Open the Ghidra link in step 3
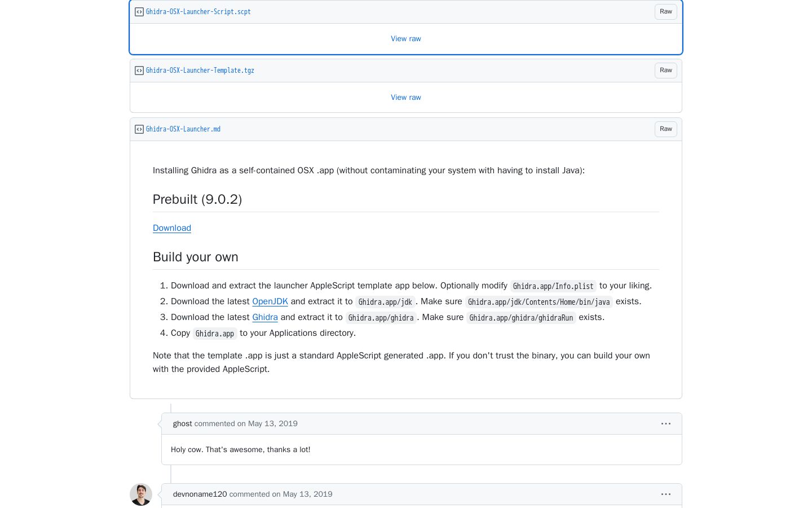This screenshot has width=812, height=508. coord(265,317)
